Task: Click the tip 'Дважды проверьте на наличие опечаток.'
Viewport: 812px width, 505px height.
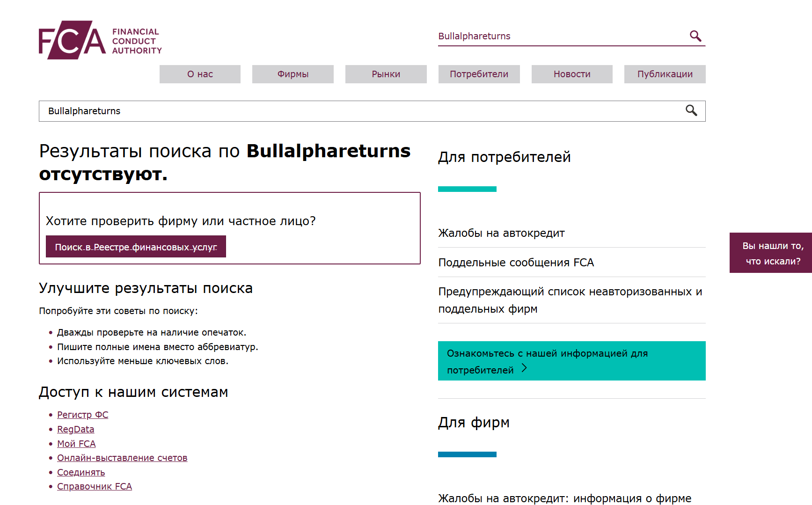Action: [x=152, y=332]
